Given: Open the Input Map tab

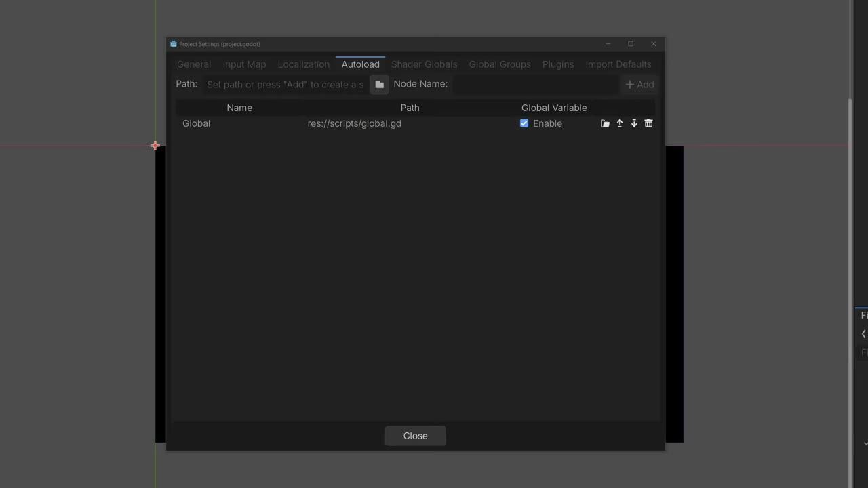Looking at the screenshot, I should coord(244,64).
